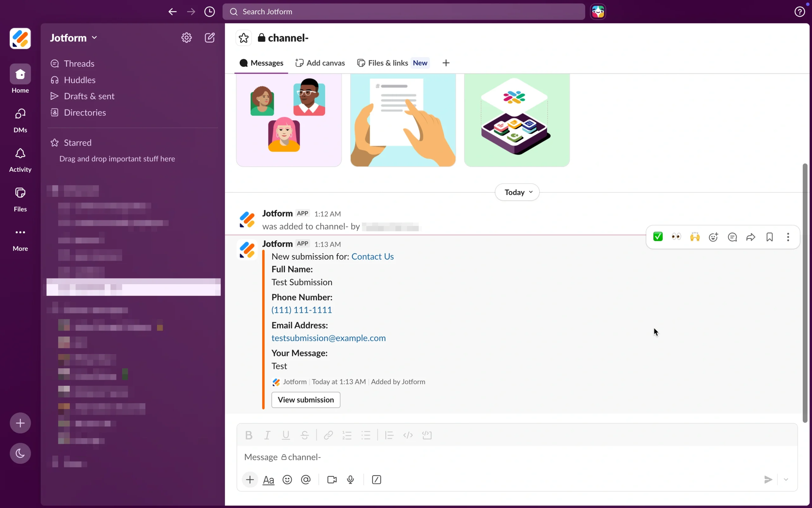The image size is (812, 508).
Task: React with the white check mark emoji
Action: 658,237
